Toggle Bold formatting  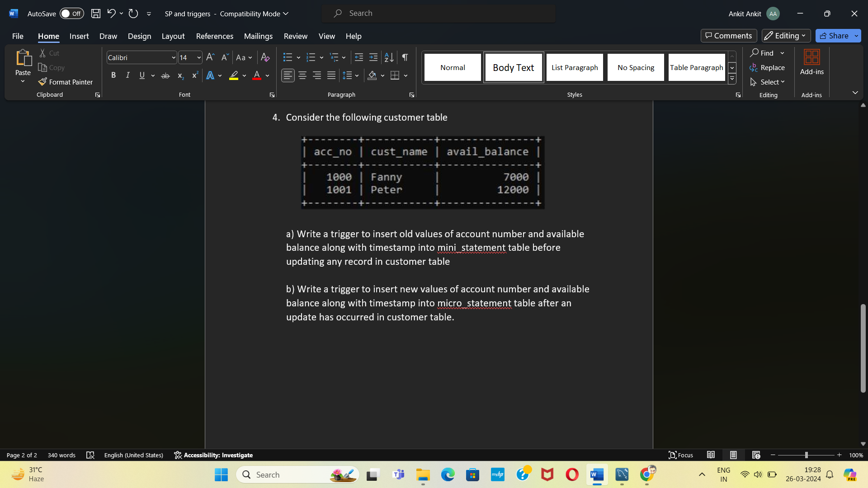coord(113,75)
